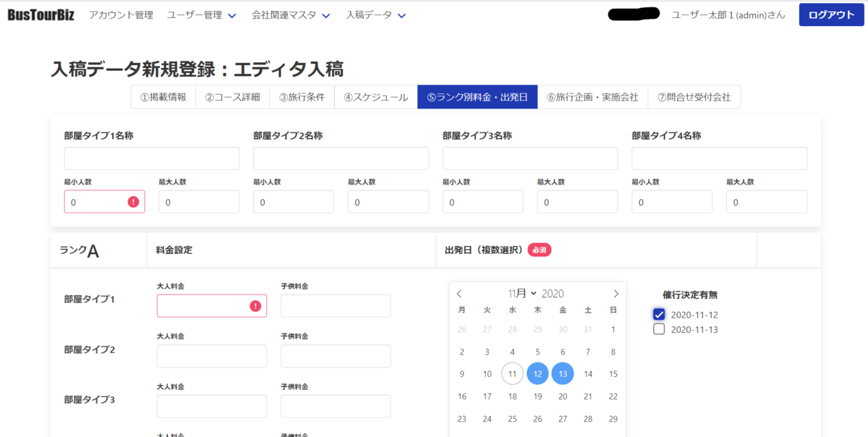Check the 2020-11-13 checkbox
Image resolution: width=868 pixels, height=437 pixels.
[x=659, y=329]
